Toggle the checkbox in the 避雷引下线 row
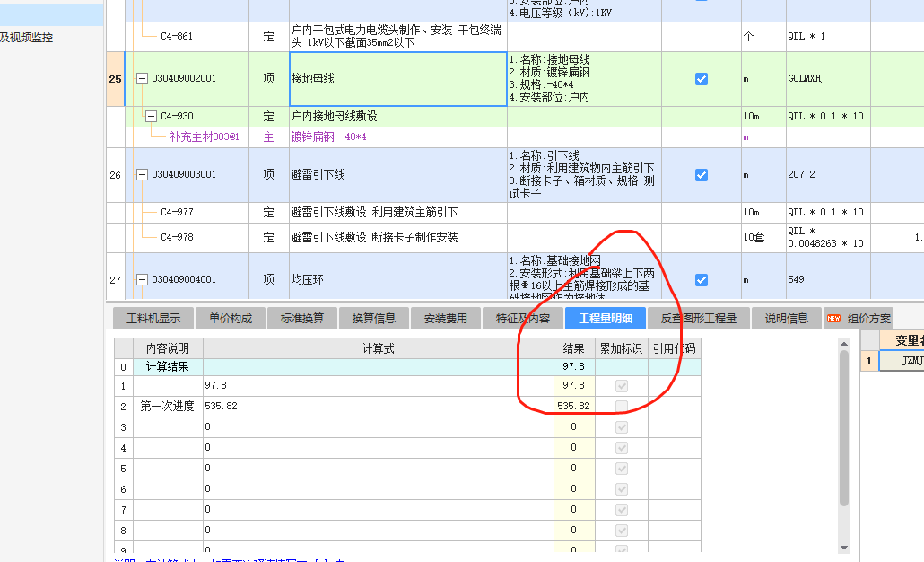Image resolution: width=924 pixels, height=562 pixels. pyautogui.click(x=702, y=175)
